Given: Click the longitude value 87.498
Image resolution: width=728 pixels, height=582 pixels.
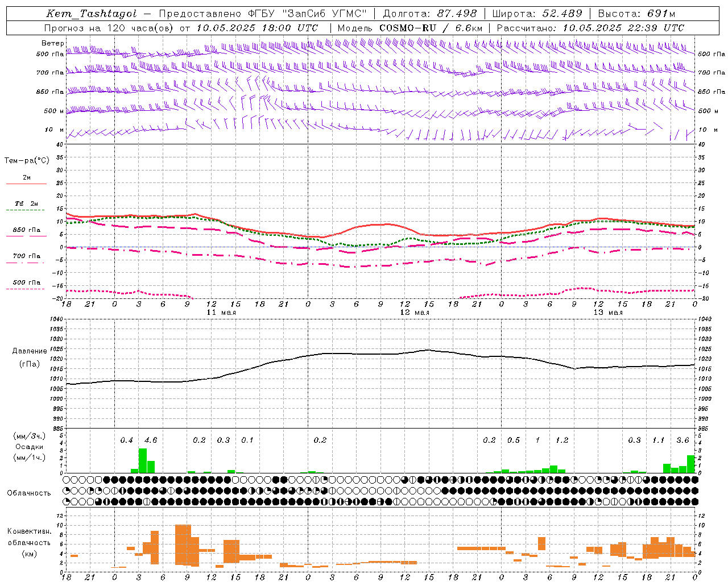Looking at the screenshot, I should click(x=457, y=14).
